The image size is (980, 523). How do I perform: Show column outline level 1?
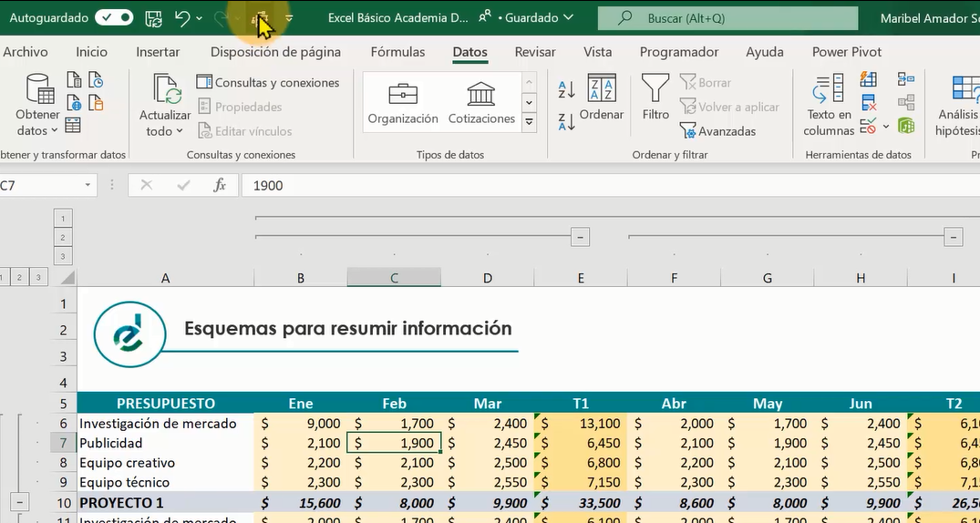pos(63,218)
